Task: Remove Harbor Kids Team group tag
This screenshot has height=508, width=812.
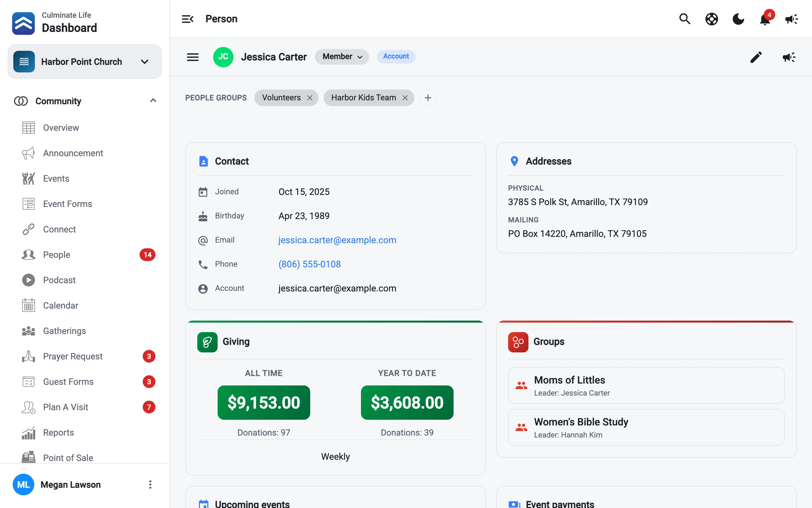Action: (405, 98)
